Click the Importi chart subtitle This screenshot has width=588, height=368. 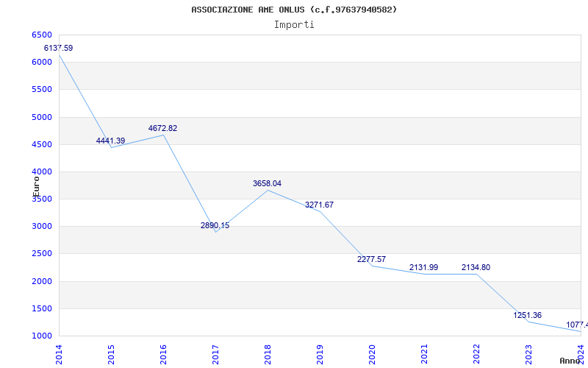click(x=294, y=25)
